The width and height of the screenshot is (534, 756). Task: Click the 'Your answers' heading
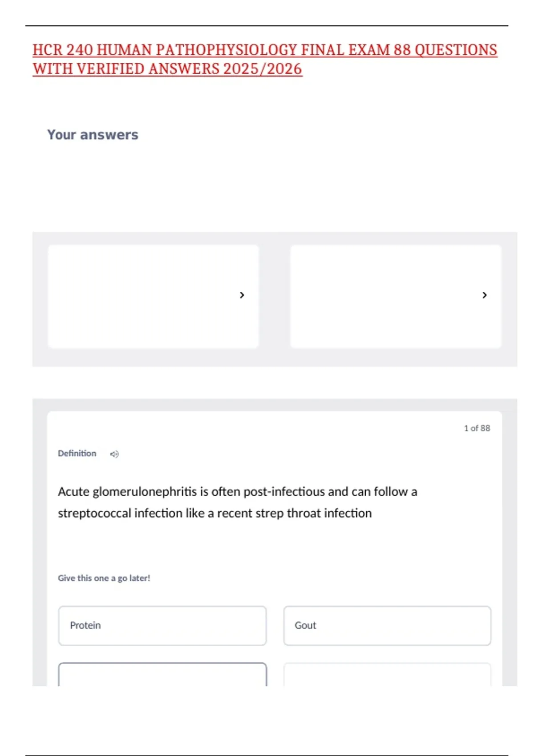coord(93,135)
